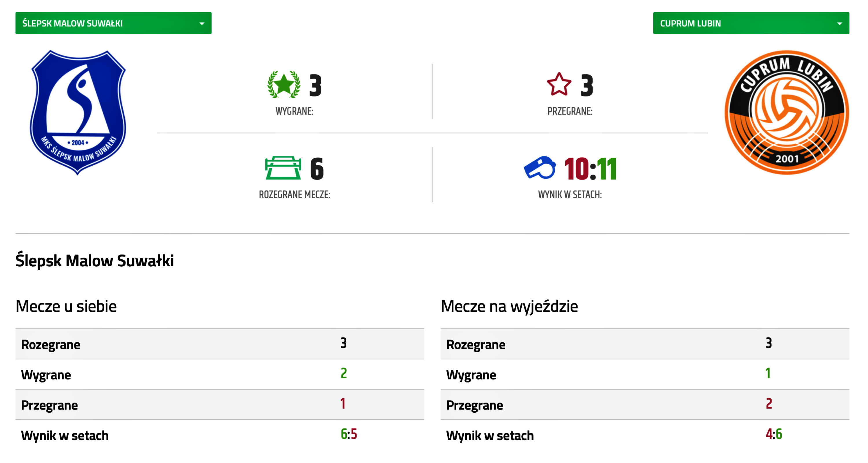This screenshot has width=868, height=463.
Task: Click the away 4:6 set result
Action: [x=774, y=434]
